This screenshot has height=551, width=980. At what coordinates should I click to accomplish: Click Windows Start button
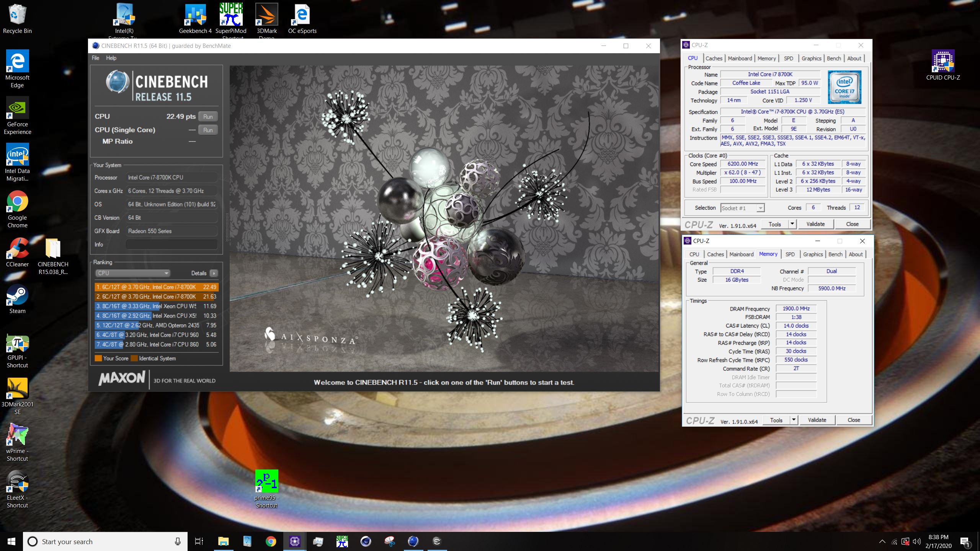[11, 541]
